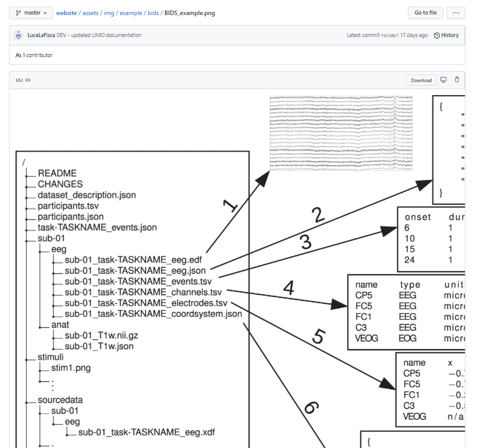Open the "assets" folder link
Image resolution: width=484 pixels, height=448 pixels.
[90, 13]
